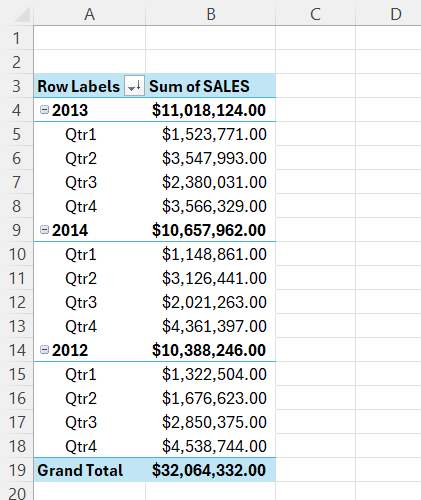Select the whole sheet with the corner triangle
Screen dimensions: 421x500
point(22,14)
